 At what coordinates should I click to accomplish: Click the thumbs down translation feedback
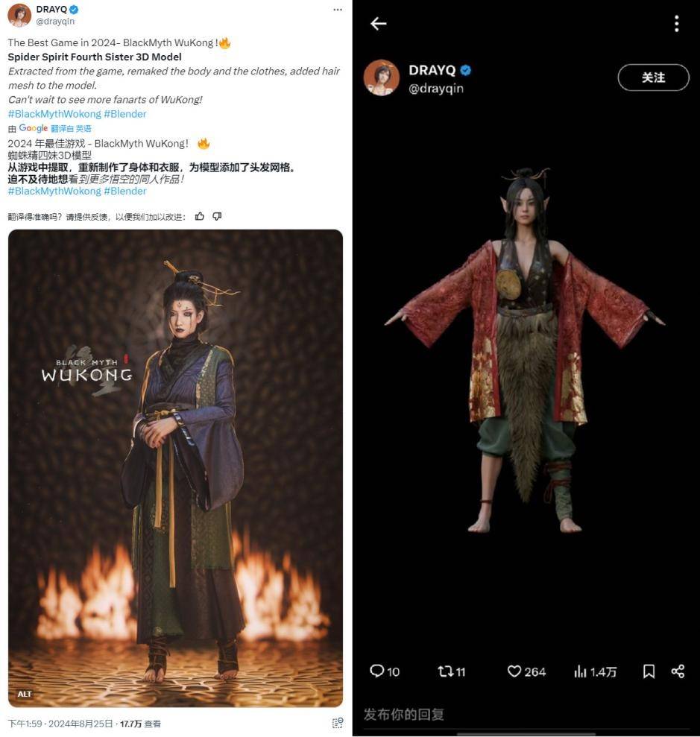[217, 216]
